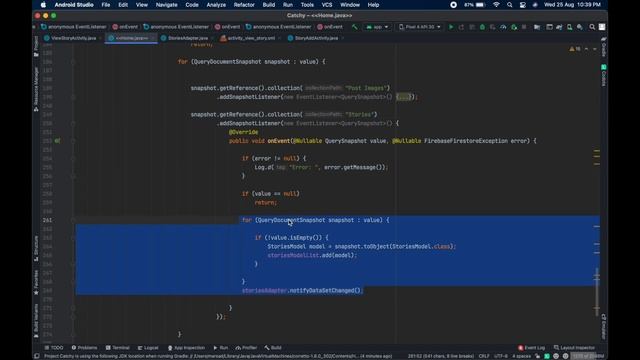Open the Pixel 4 API 30 device dropdown
Screen dimensions: 640x360
420,27
